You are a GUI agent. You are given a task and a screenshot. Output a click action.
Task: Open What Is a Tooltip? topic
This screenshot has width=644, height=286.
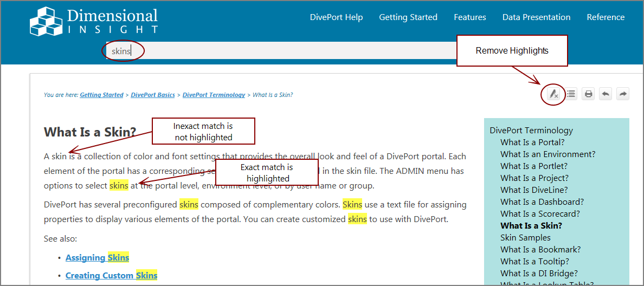pos(534,262)
